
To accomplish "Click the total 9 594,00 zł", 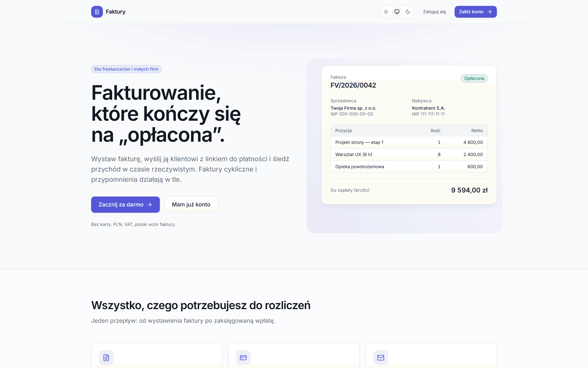I will (x=469, y=190).
